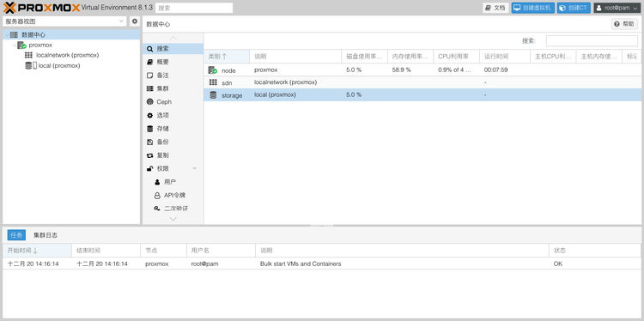Collapse the 权限 submenu arrow
The width and height of the screenshot is (644, 321).
tap(195, 169)
